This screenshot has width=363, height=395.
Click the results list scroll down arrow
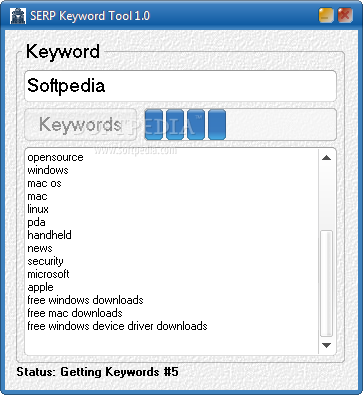pos(326,345)
